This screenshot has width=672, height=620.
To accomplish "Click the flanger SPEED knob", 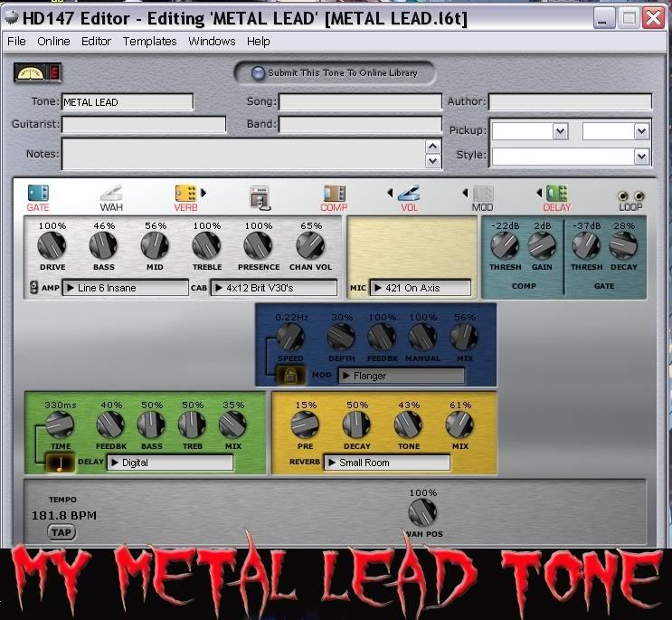I will coord(290,338).
